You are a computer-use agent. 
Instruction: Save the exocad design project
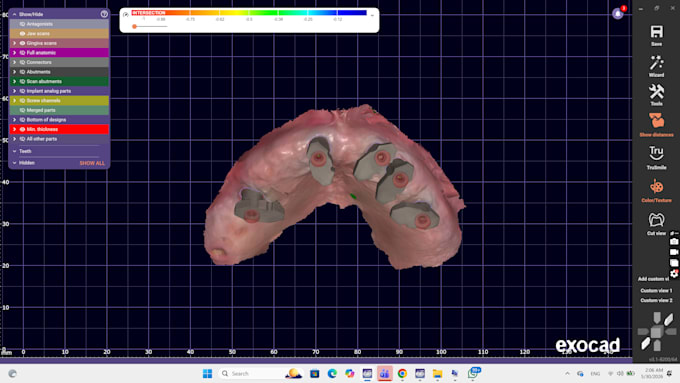656,36
